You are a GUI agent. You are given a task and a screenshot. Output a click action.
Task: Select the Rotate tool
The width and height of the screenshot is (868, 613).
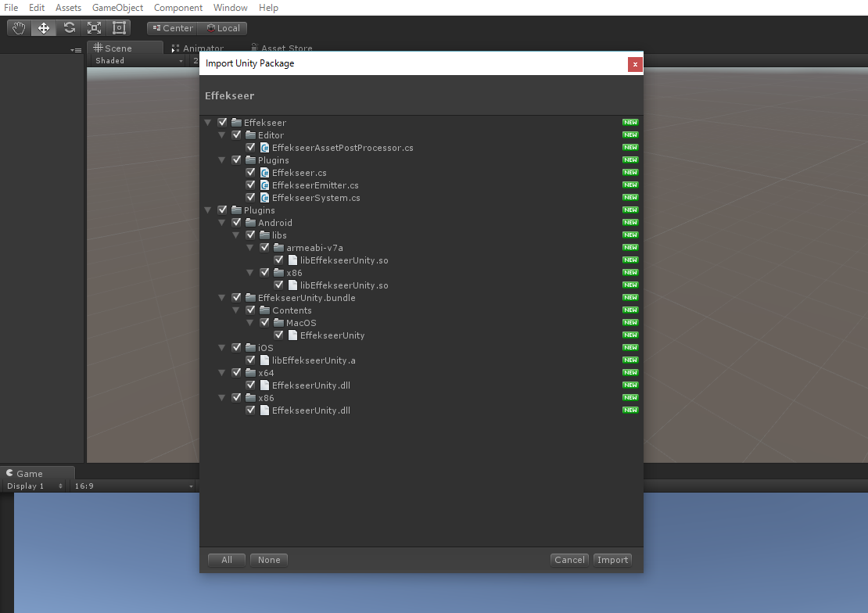(x=69, y=27)
